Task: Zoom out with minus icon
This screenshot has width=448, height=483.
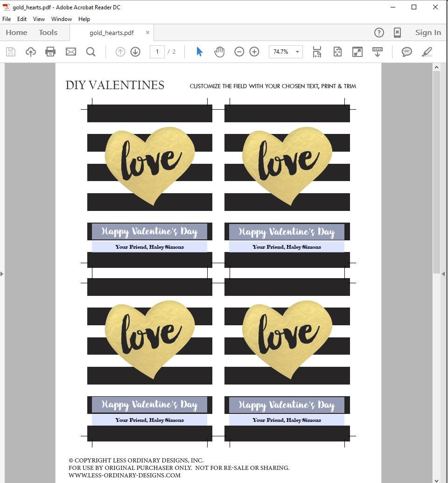Action: pos(239,52)
